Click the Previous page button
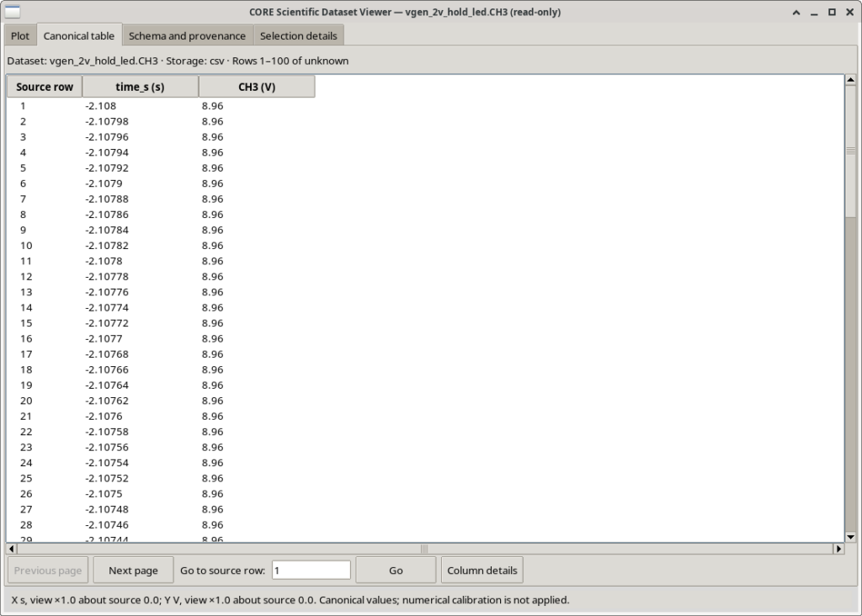Viewport: 862px width, 616px height. coord(48,571)
